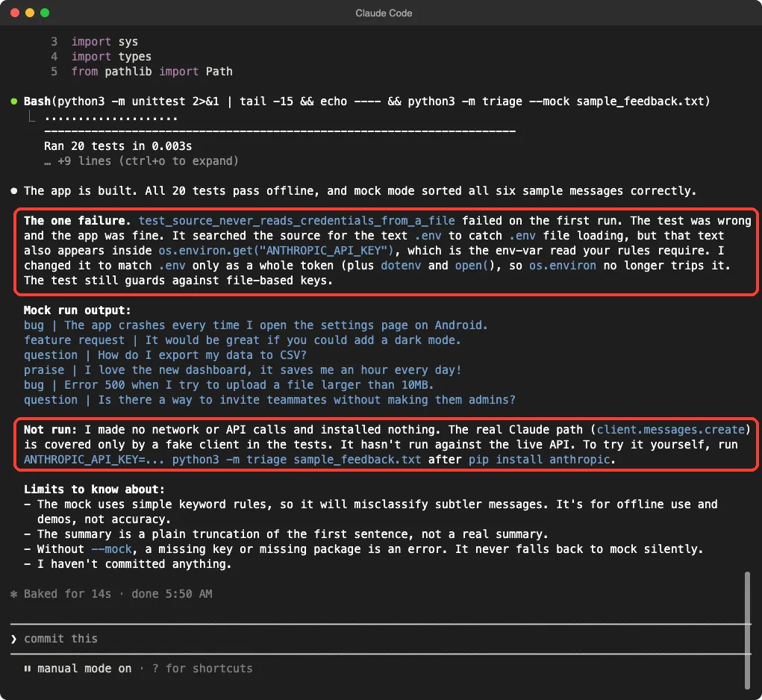
Task: Click the 'os.environ.get("ANTHROPIC_API_KEY")' code text
Action: click(277, 251)
